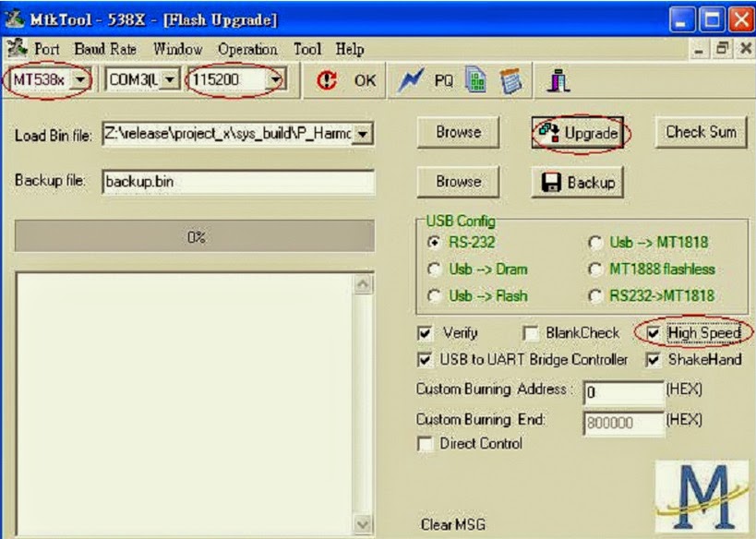Expand the COM3 port dropdown

coord(170,79)
